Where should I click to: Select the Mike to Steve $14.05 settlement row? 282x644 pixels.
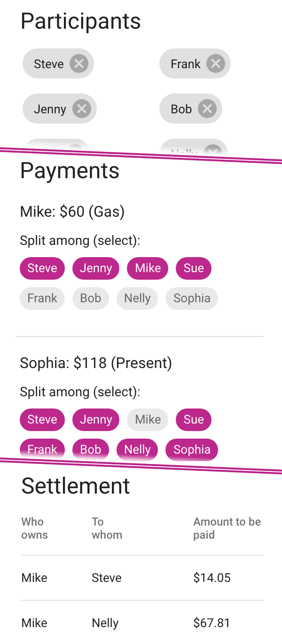141,578
